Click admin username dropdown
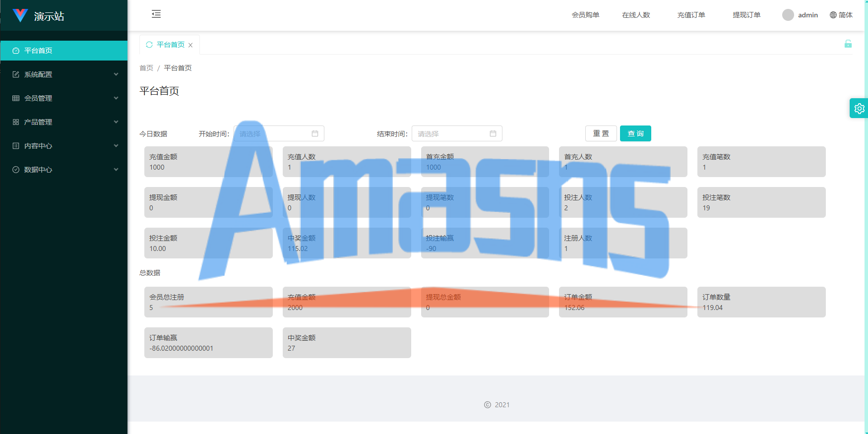 pos(807,15)
